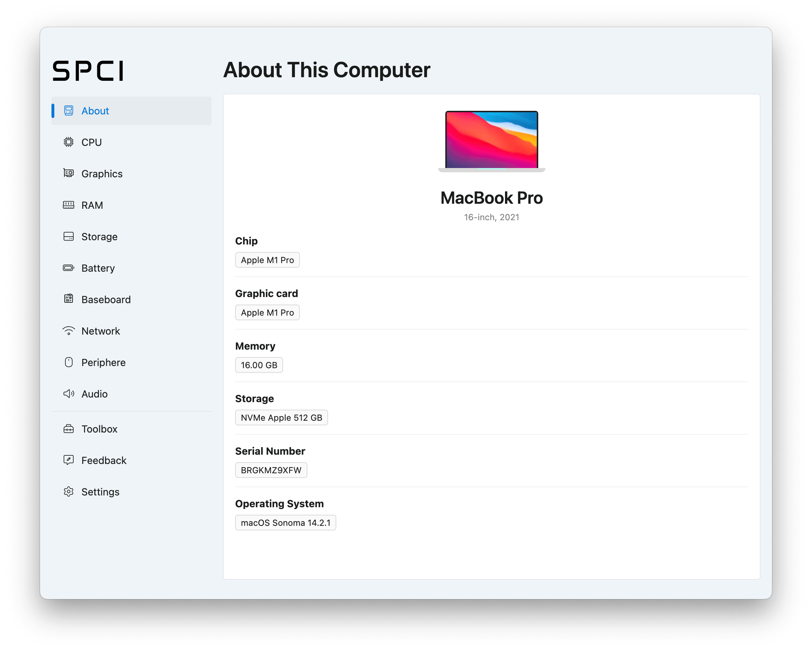Open the Baseboard sidebar label
812x652 pixels.
click(106, 300)
